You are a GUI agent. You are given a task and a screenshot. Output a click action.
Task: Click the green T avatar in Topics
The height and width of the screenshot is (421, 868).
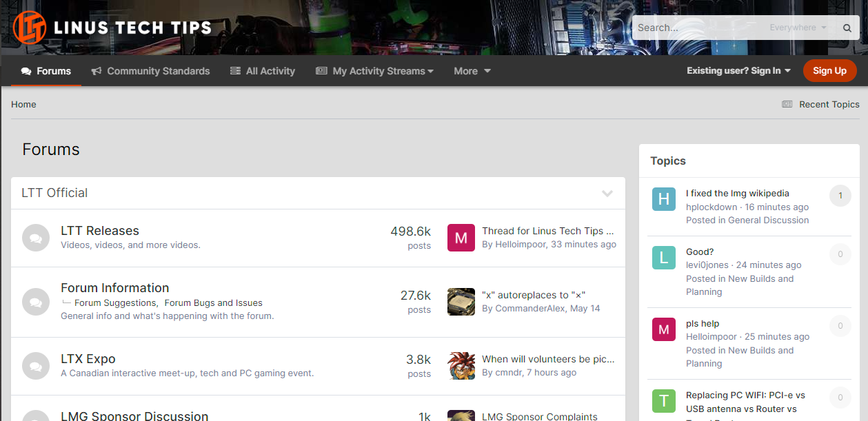(x=664, y=401)
